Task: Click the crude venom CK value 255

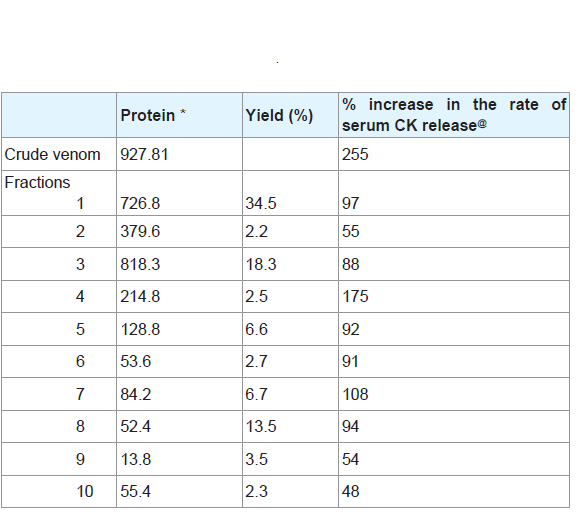Action: point(355,154)
